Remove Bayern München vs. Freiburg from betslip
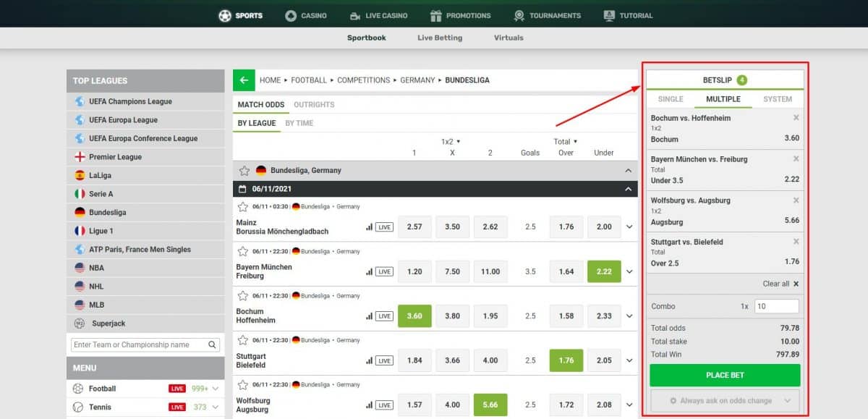Image resolution: width=868 pixels, height=419 pixels. tap(796, 158)
